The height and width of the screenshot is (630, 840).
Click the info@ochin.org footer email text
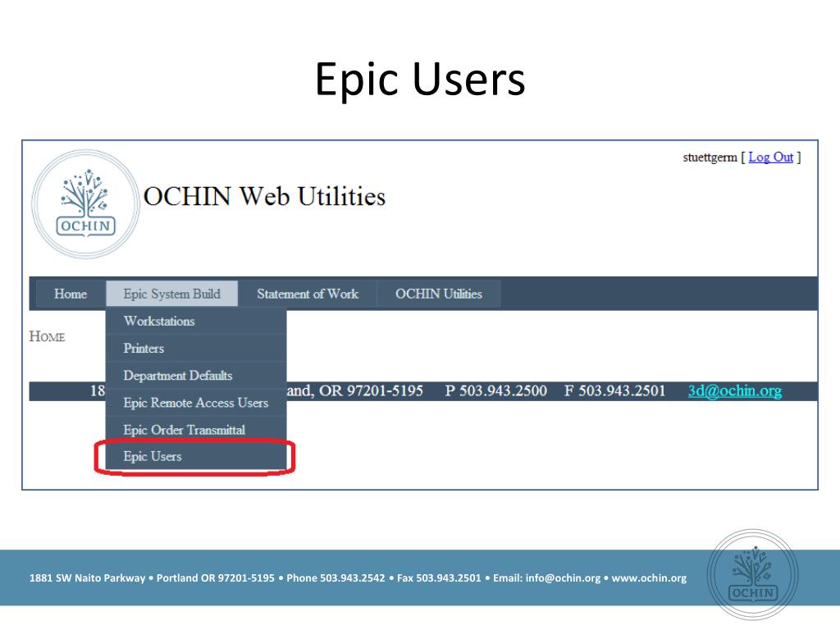[x=563, y=578]
